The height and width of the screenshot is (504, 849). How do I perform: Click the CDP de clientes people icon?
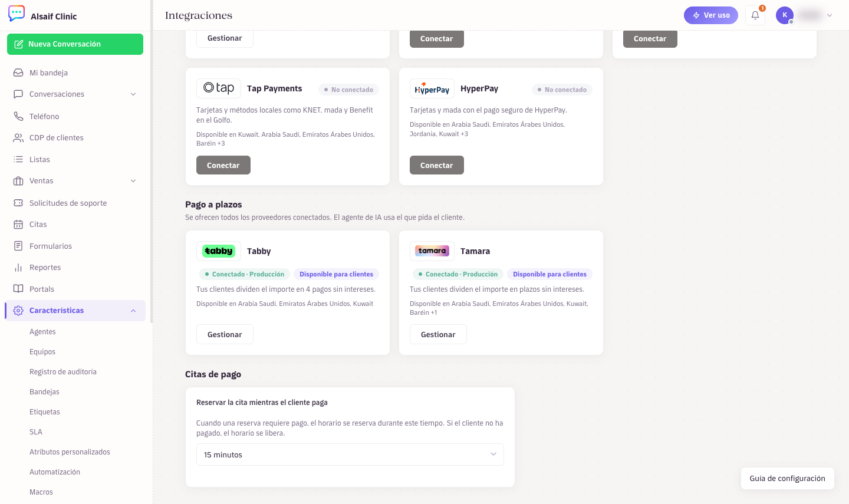tap(18, 137)
